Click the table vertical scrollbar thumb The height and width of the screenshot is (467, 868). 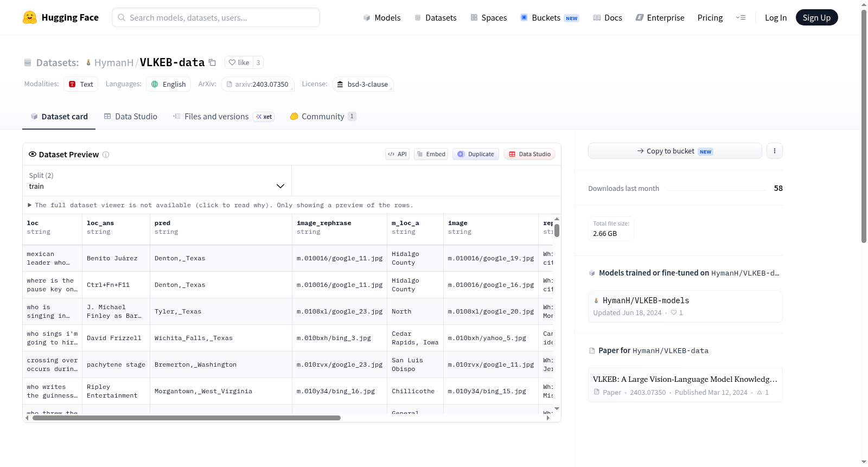point(557,231)
